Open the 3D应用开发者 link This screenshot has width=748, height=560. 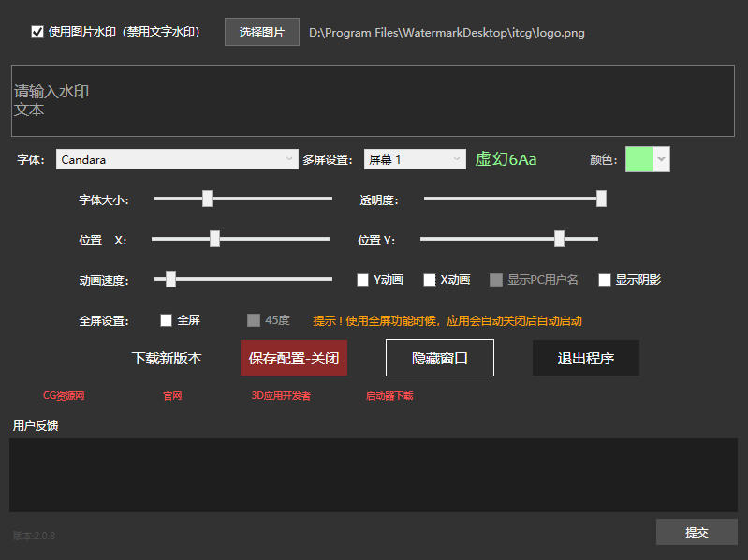click(x=281, y=396)
